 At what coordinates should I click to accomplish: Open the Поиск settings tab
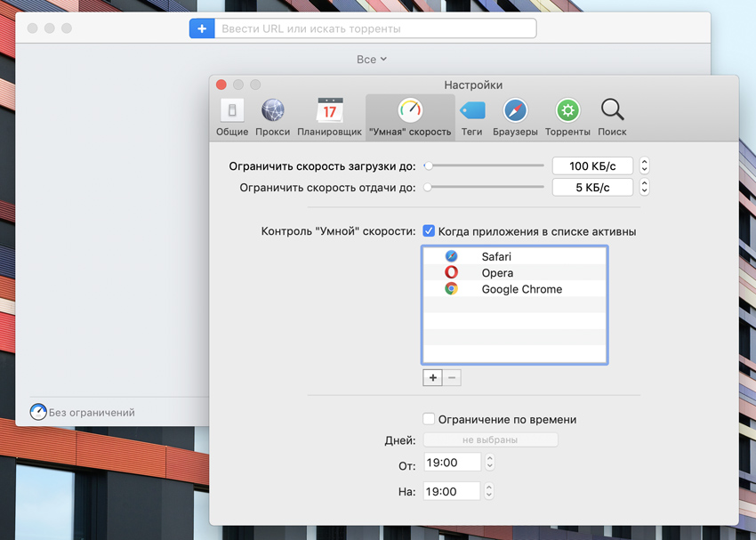point(612,118)
